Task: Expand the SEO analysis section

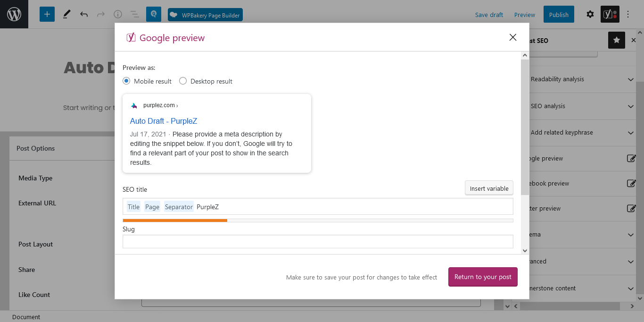Action: (x=631, y=106)
